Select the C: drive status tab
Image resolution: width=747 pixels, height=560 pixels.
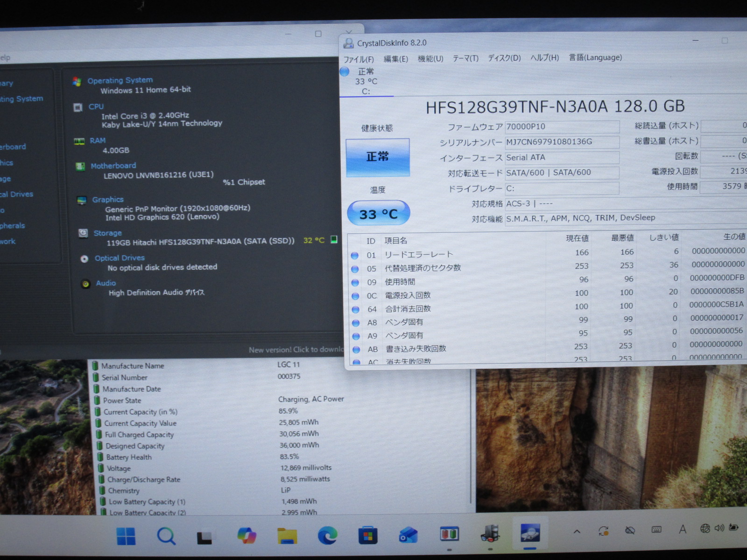[x=365, y=82]
